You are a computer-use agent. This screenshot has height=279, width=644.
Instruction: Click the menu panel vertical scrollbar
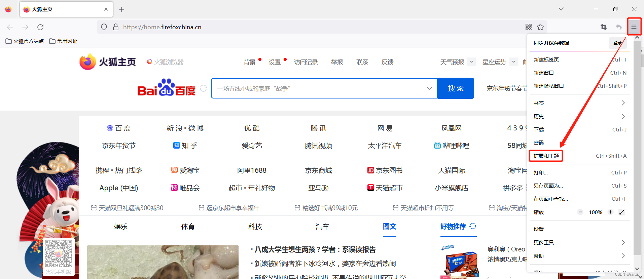click(x=637, y=148)
